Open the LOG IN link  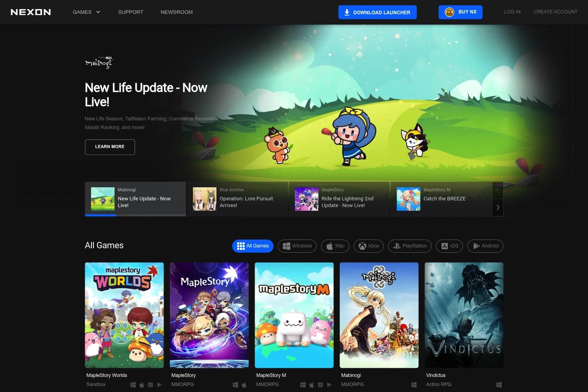coord(512,12)
